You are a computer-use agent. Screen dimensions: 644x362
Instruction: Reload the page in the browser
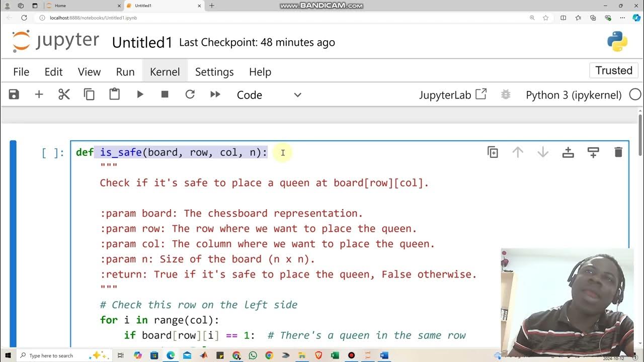coord(24,18)
